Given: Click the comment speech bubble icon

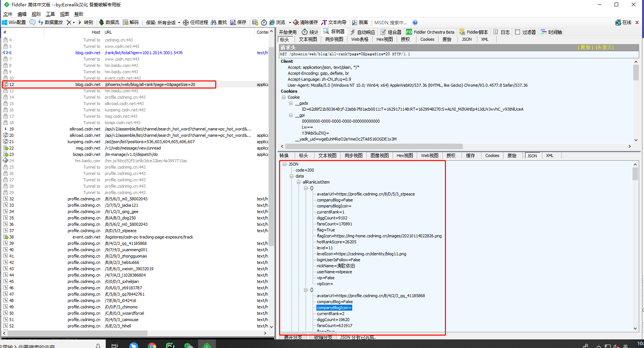Looking at the screenshot, I should 32,22.
